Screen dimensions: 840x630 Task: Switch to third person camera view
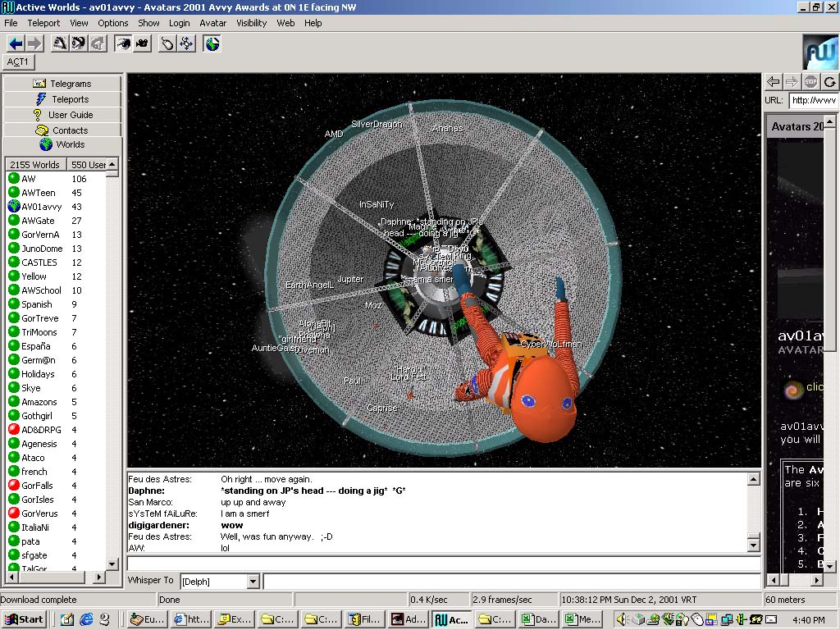point(142,43)
